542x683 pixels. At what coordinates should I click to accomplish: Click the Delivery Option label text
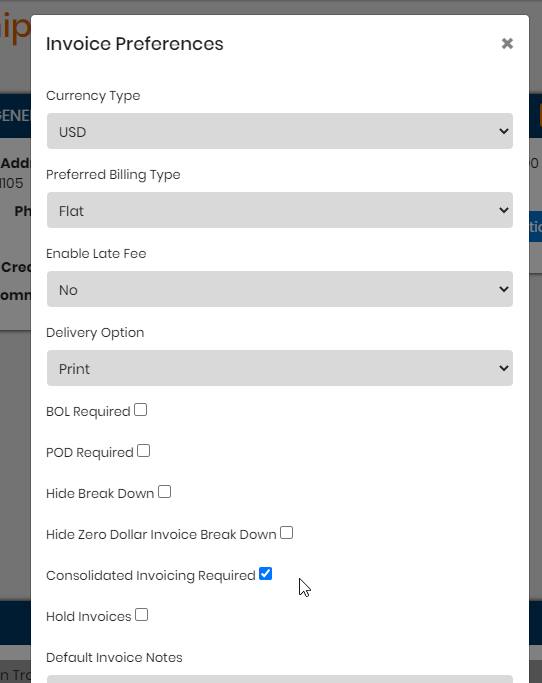click(95, 333)
